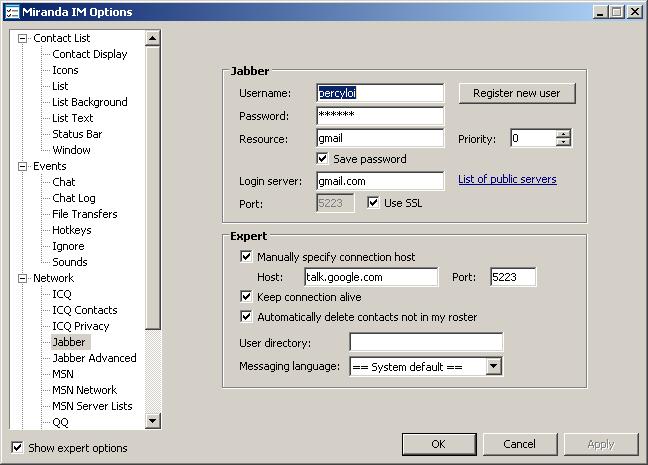The width and height of the screenshot is (648, 465).
Task: Click the Priority value field
Action: coord(533,138)
